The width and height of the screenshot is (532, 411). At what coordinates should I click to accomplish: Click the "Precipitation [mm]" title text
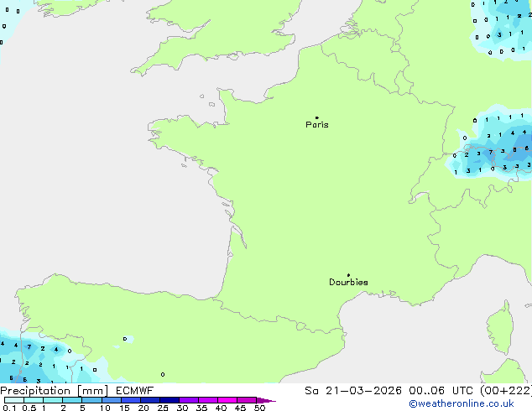[x=55, y=391]
